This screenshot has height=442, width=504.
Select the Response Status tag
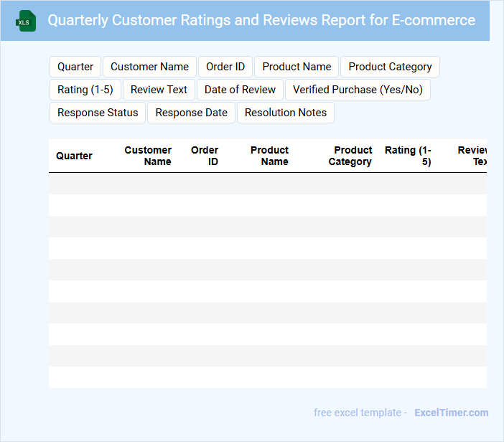click(98, 113)
